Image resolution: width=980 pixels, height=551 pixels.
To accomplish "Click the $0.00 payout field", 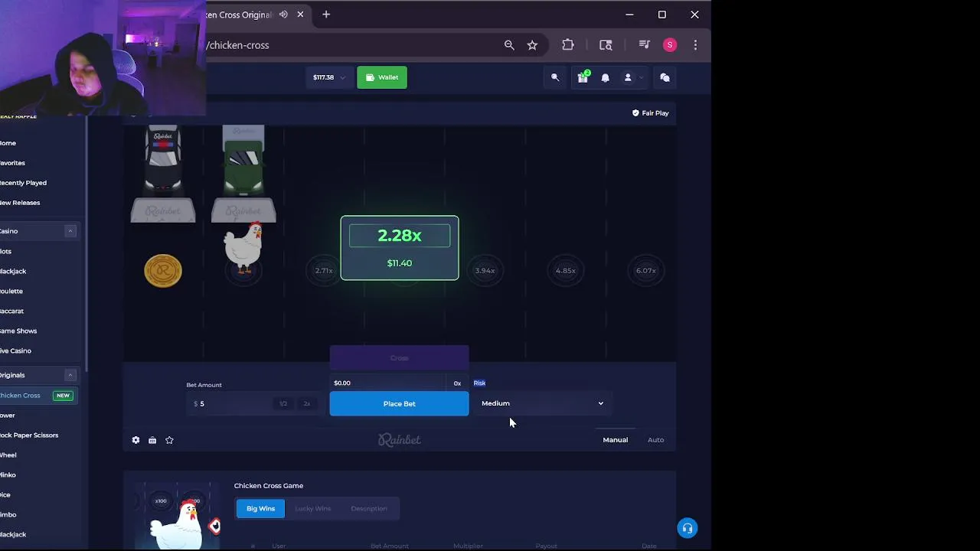I will click(x=387, y=383).
